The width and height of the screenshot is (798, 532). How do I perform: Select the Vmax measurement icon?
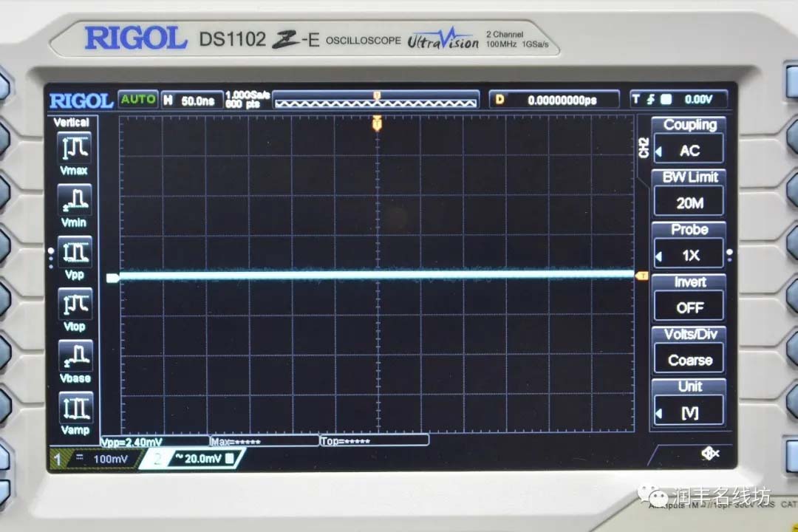(75, 149)
